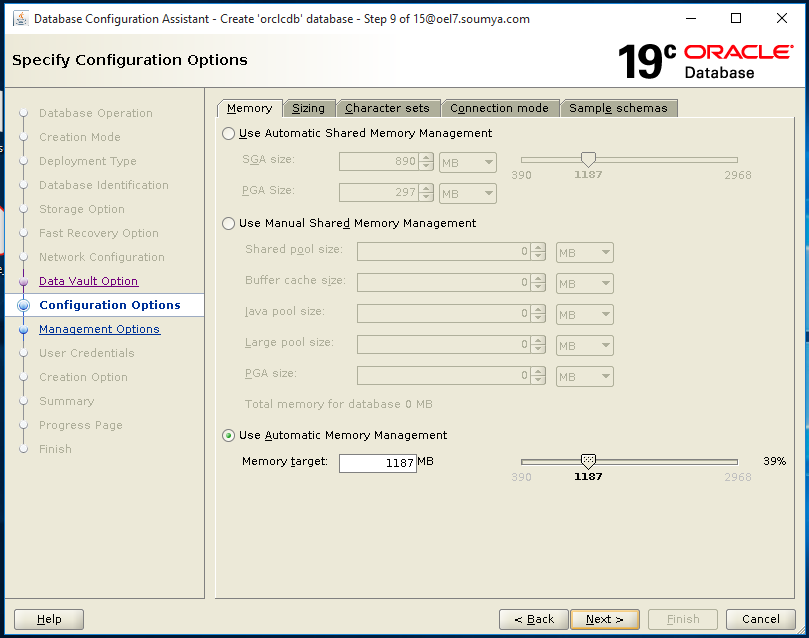Viewport: 809px width, 638px height.
Task: Click the upper PGA Size stepper arrows
Action: click(426, 193)
